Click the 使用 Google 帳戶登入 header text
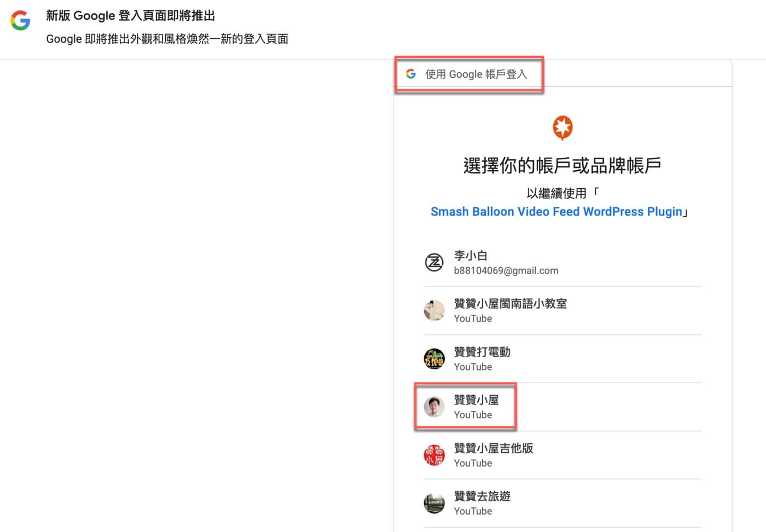 pyautogui.click(x=476, y=74)
